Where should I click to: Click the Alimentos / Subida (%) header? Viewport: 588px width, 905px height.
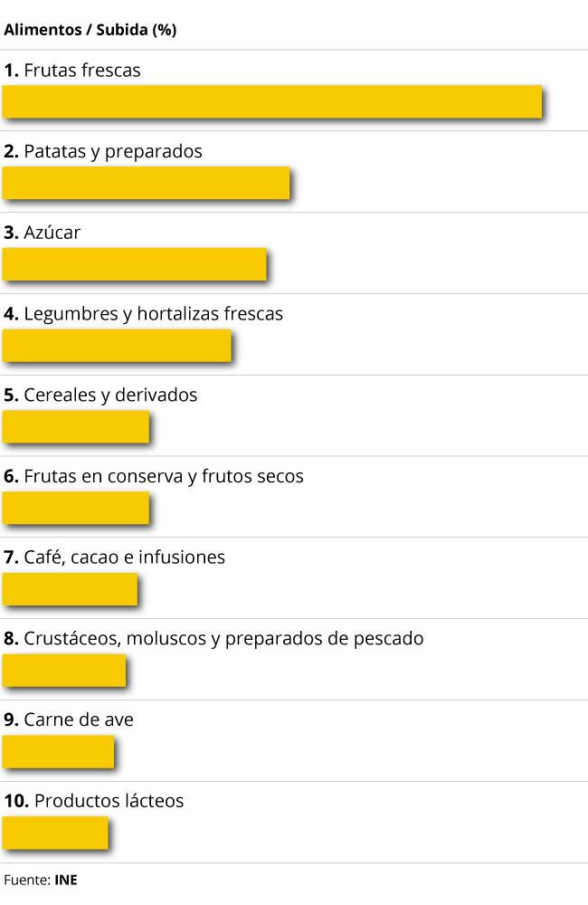tap(90, 30)
